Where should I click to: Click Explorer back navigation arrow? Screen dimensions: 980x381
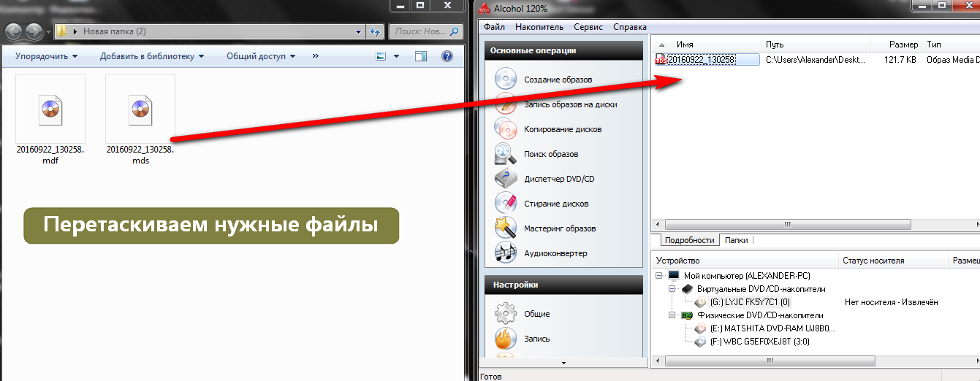pos(15,32)
